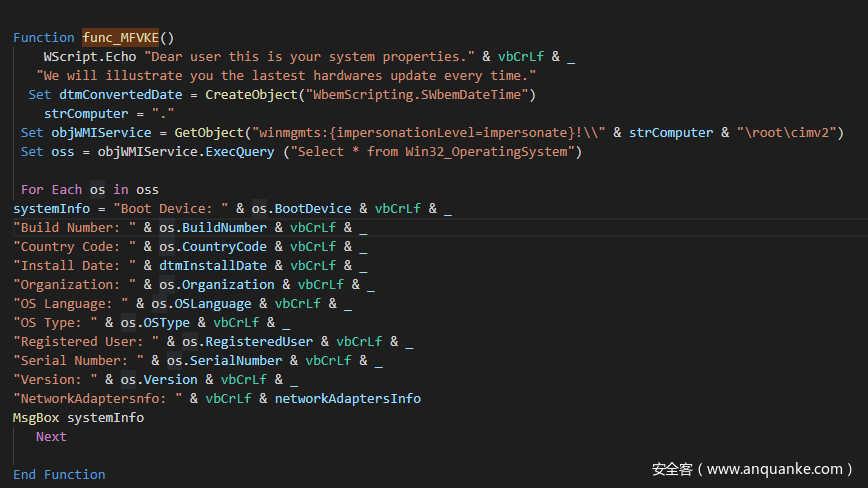
Task: Click the GetObject function call
Action: (x=213, y=133)
